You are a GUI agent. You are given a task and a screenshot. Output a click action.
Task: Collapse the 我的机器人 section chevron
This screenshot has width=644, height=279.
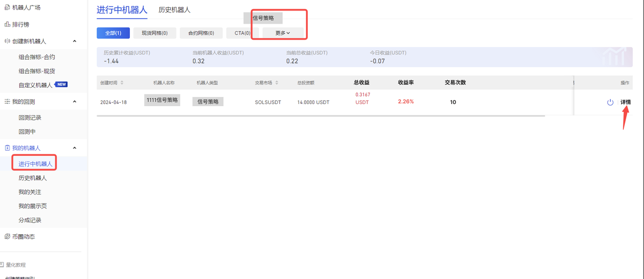74,148
